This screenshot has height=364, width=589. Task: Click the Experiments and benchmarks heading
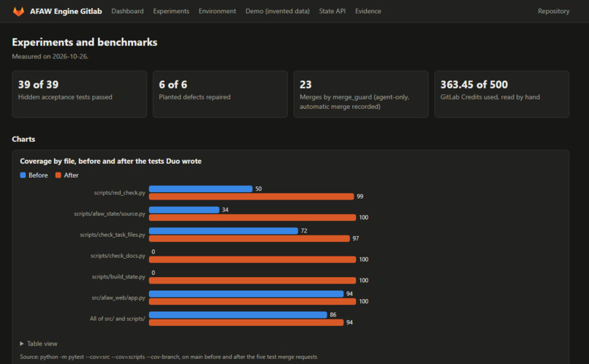tap(85, 42)
